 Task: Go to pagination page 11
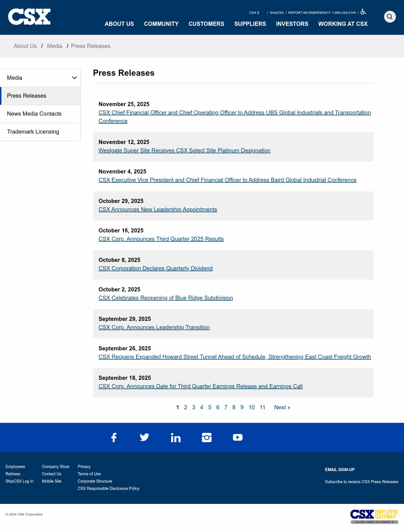pyautogui.click(x=263, y=407)
